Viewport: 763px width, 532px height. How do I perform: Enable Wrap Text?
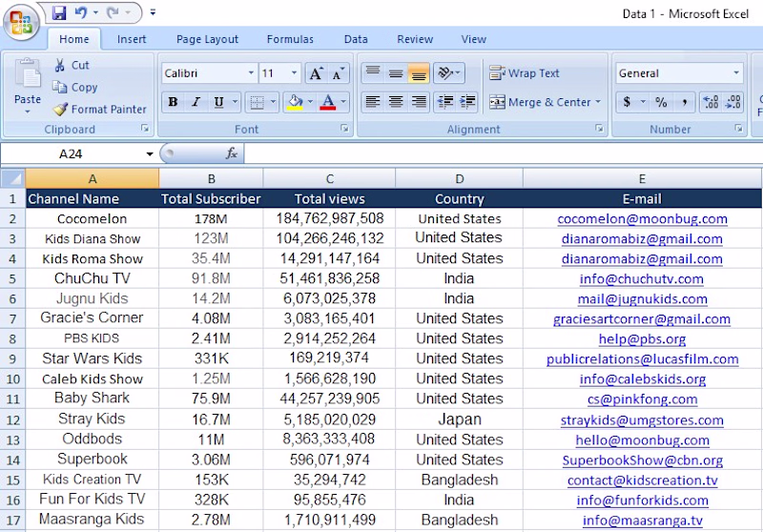point(525,73)
